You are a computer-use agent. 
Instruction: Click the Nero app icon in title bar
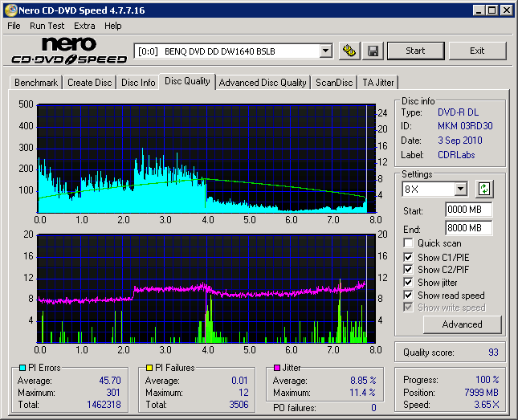pyautogui.click(x=9, y=10)
